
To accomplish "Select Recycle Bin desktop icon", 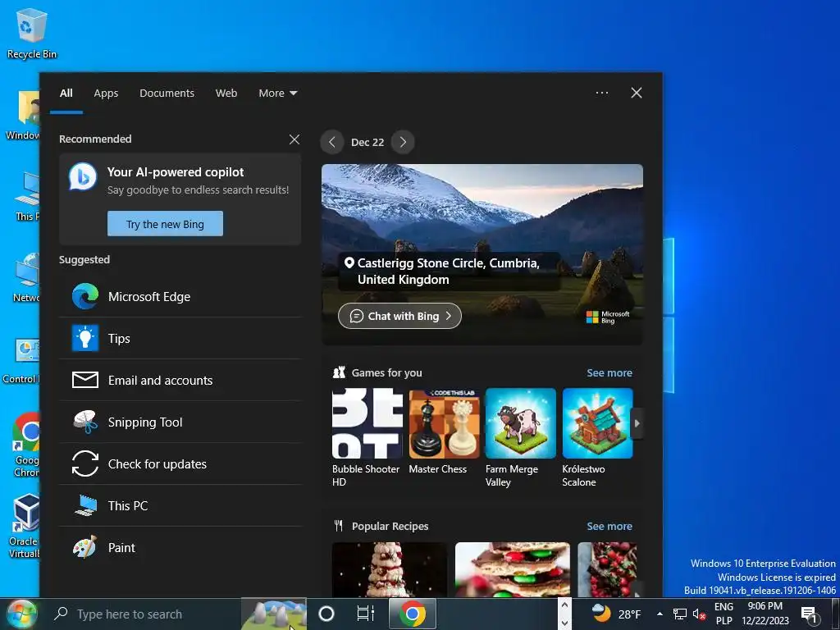I will coord(32,33).
